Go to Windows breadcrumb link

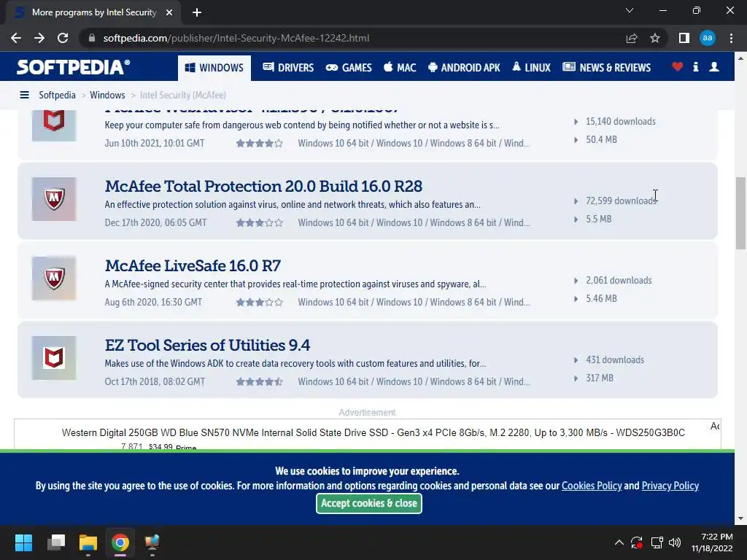point(108,96)
